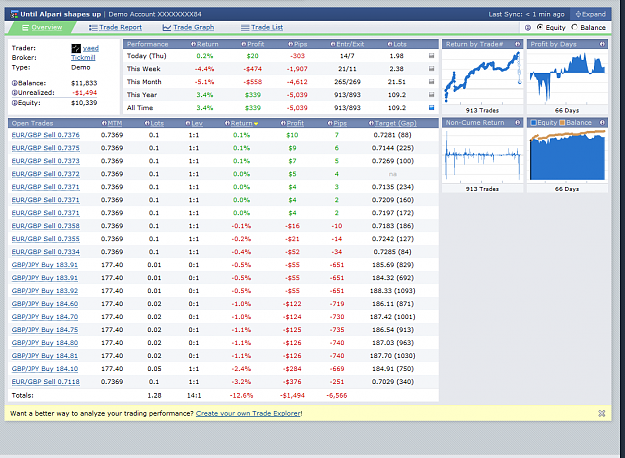Image resolution: width=625 pixels, height=458 pixels.
Task: Click the Alpari widget logo icon in title bar
Action: (14, 14)
